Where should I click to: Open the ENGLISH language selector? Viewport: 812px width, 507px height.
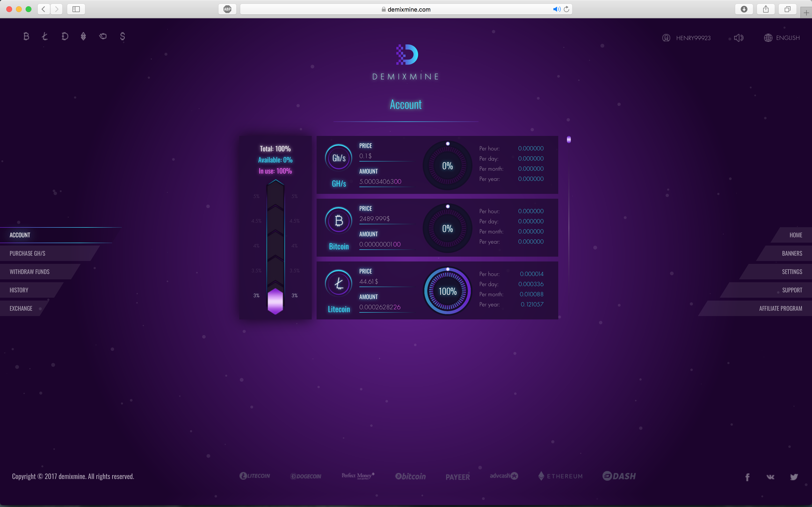pos(782,38)
